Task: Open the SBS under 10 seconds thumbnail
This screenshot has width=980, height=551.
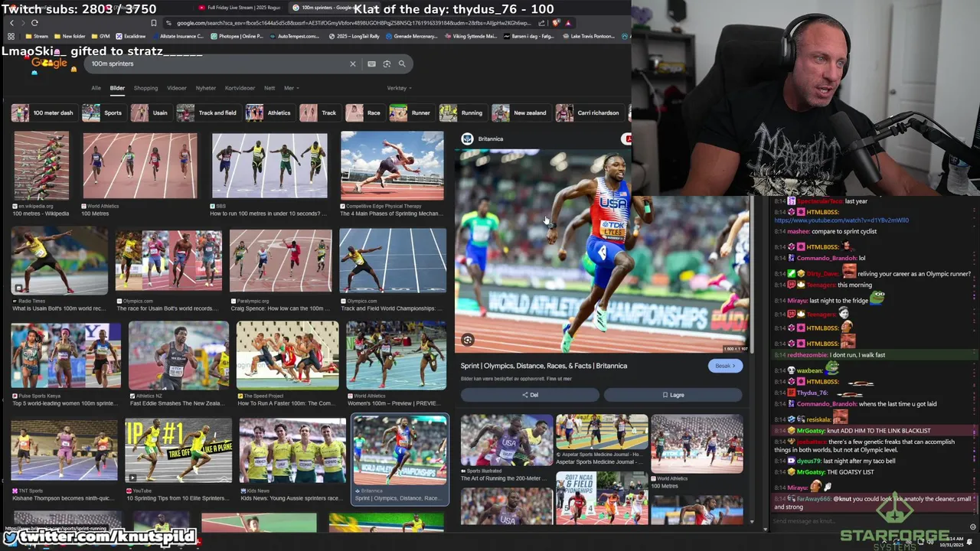Action: point(269,165)
